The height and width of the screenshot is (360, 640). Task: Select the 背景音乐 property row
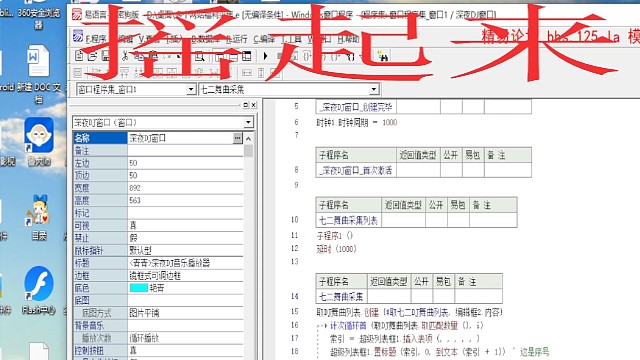[x=158, y=326]
